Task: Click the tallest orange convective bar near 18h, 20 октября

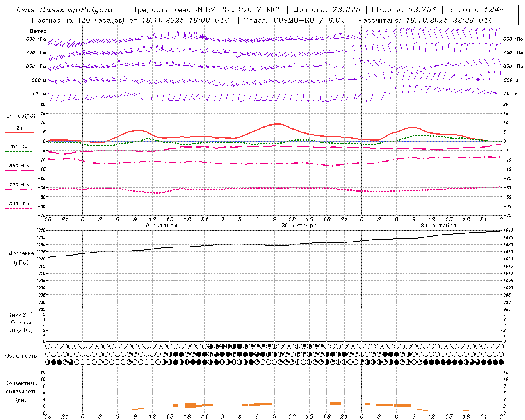Action: click(336, 404)
